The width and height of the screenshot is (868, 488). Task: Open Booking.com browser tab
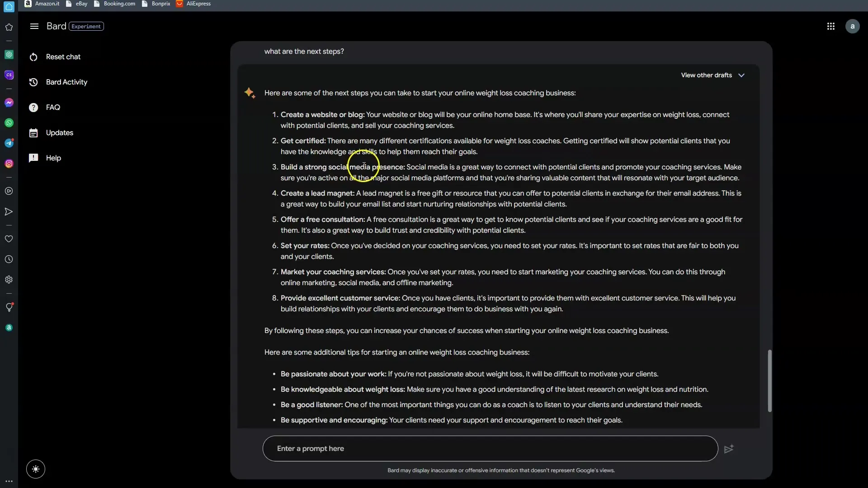click(119, 4)
